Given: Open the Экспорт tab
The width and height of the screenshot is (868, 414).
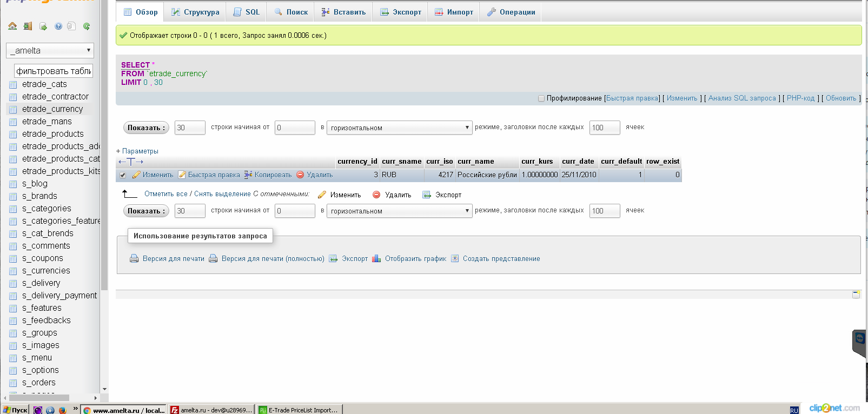Looking at the screenshot, I should (401, 12).
